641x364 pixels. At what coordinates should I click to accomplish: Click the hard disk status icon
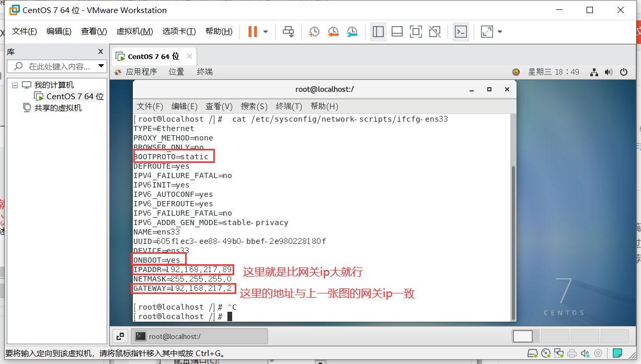[533, 353]
